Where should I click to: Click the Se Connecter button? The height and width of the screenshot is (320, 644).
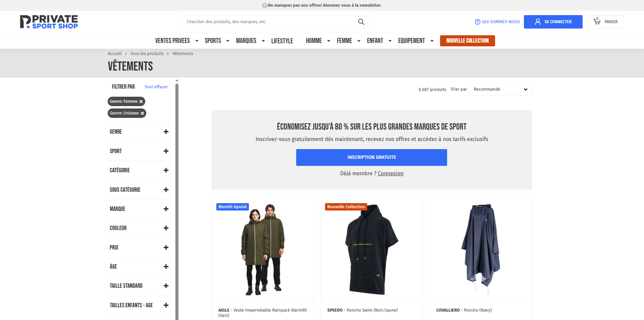click(x=553, y=22)
